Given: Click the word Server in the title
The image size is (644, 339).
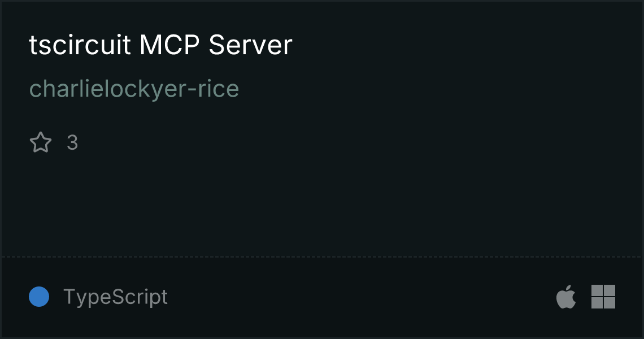Looking at the screenshot, I should click(250, 45).
